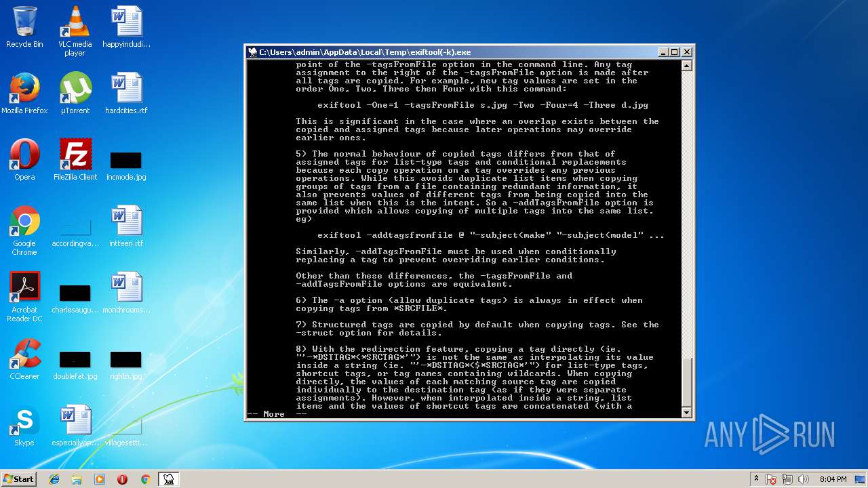Viewport: 868px width, 488px height.
Task: Open exiftool console window system menu icon
Action: [252, 52]
